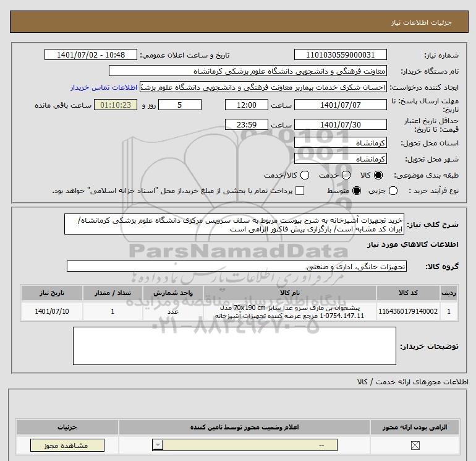
Task: Click the product name cell پیشخوان بن ماری
Action: point(290,311)
